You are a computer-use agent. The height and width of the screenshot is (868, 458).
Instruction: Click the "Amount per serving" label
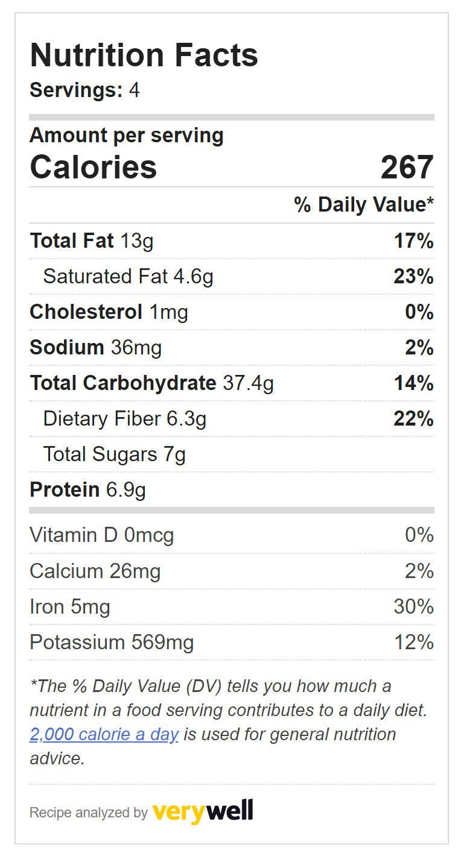tap(126, 135)
